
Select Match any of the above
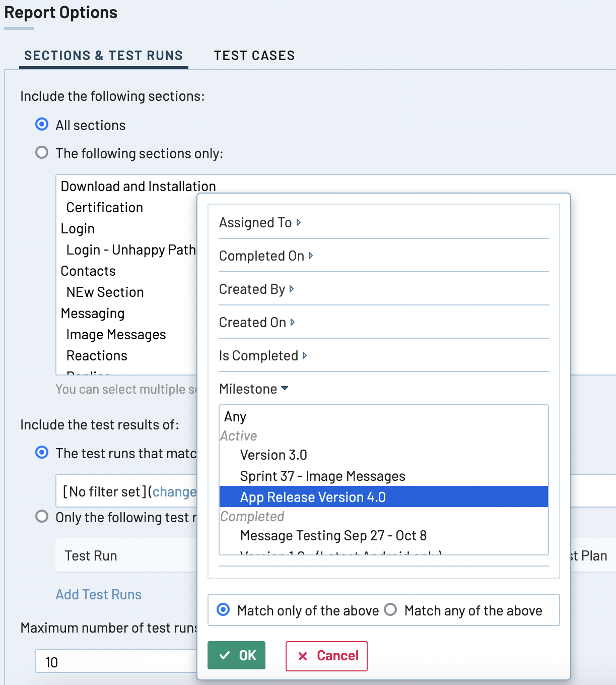(390, 610)
